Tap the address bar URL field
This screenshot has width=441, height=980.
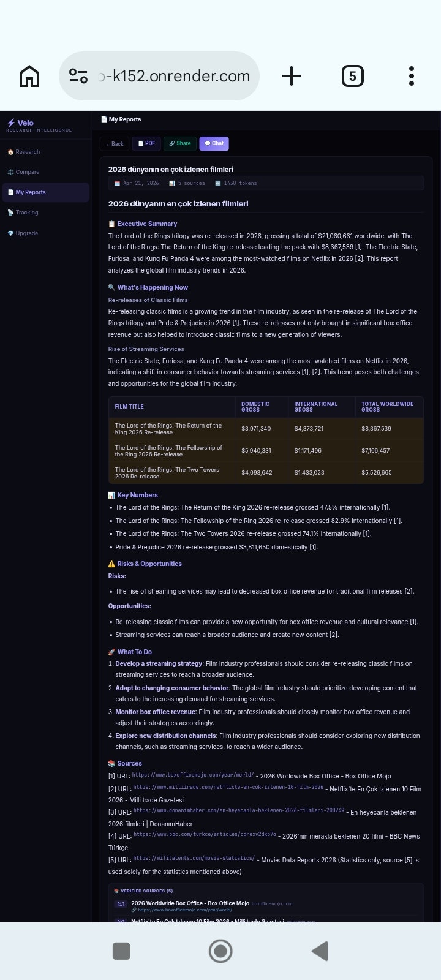click(x=175, y=76)
